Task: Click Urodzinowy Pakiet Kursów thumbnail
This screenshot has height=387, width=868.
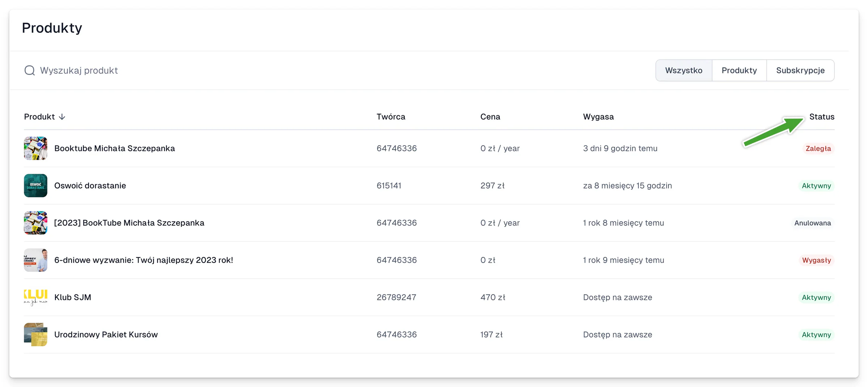Action: click(x=35, y=334)
